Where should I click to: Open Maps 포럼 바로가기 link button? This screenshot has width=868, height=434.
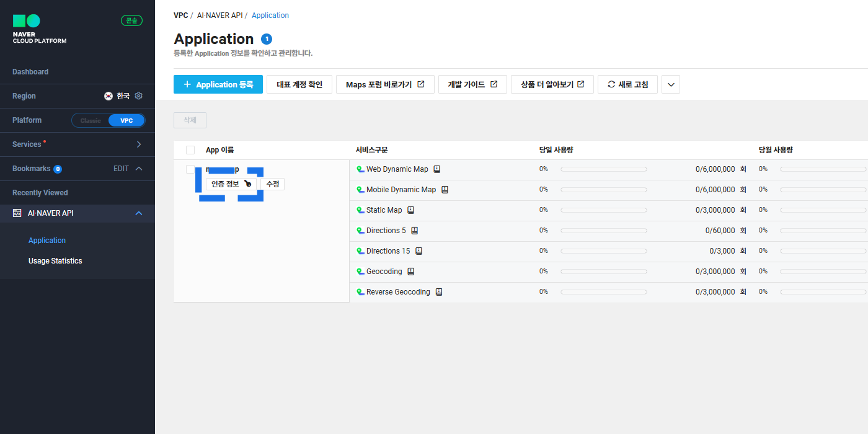point(385,84)
